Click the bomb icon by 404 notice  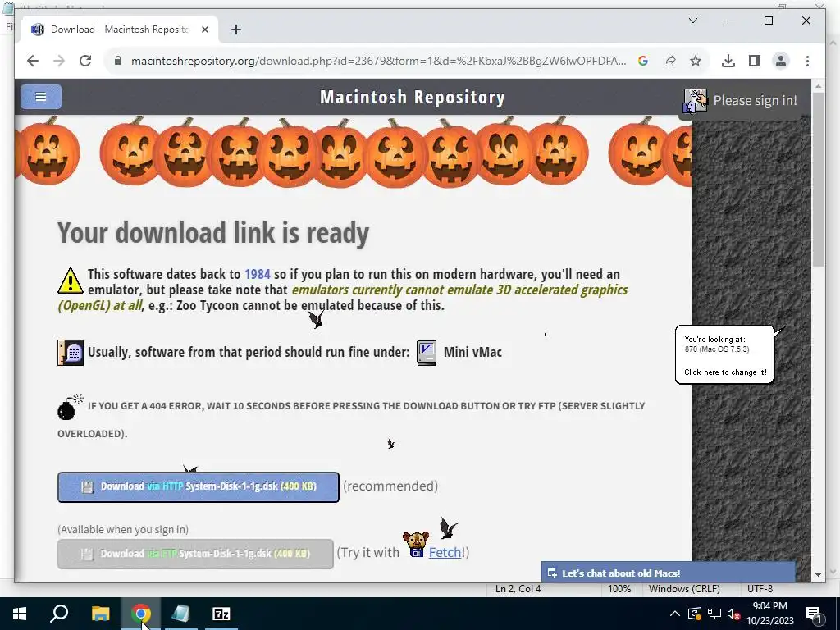point(70,407)
